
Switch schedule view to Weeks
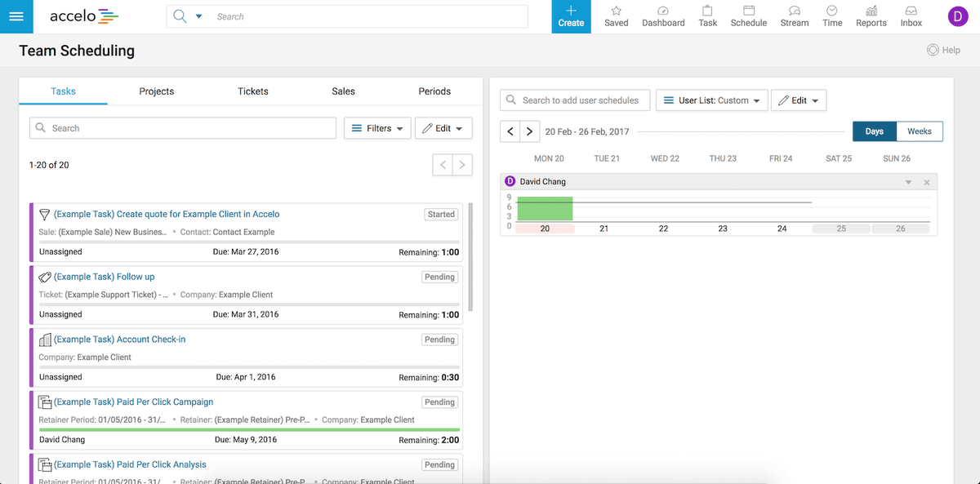920,131
